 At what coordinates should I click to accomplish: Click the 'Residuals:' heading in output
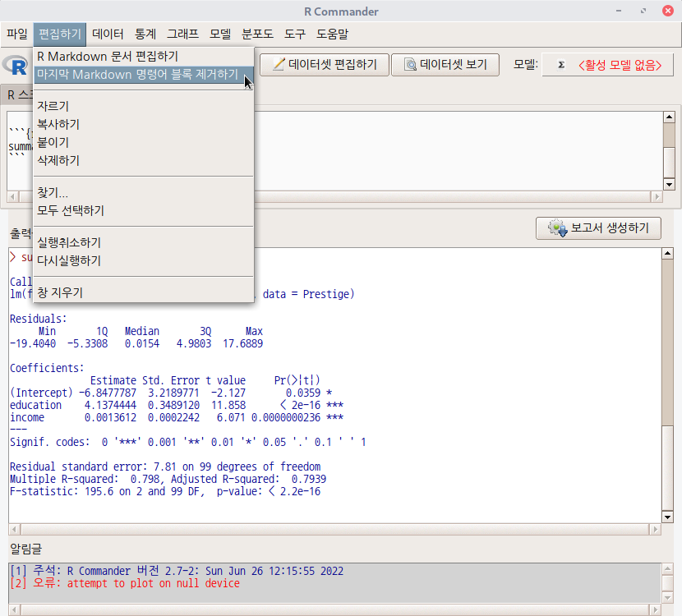pos(39,319)
